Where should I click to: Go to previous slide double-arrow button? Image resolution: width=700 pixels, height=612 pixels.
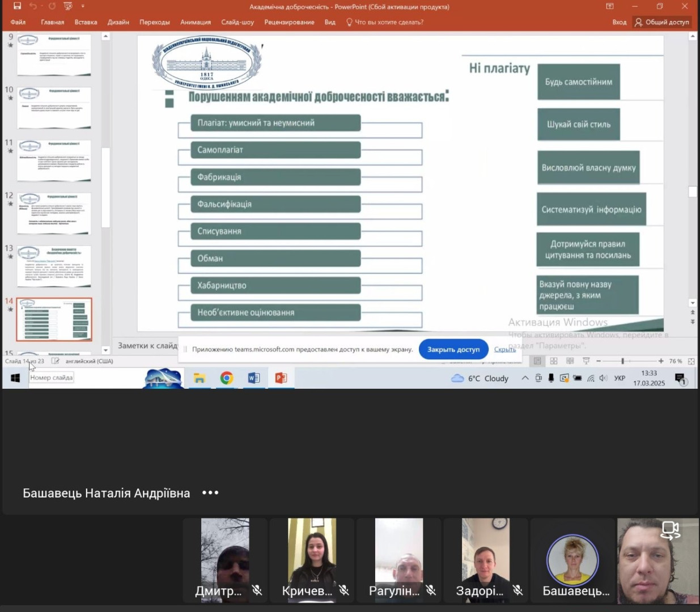point(692,312)
